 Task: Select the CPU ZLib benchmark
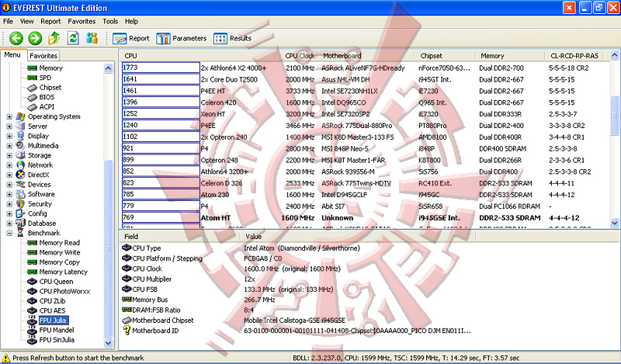click(52, 301)
